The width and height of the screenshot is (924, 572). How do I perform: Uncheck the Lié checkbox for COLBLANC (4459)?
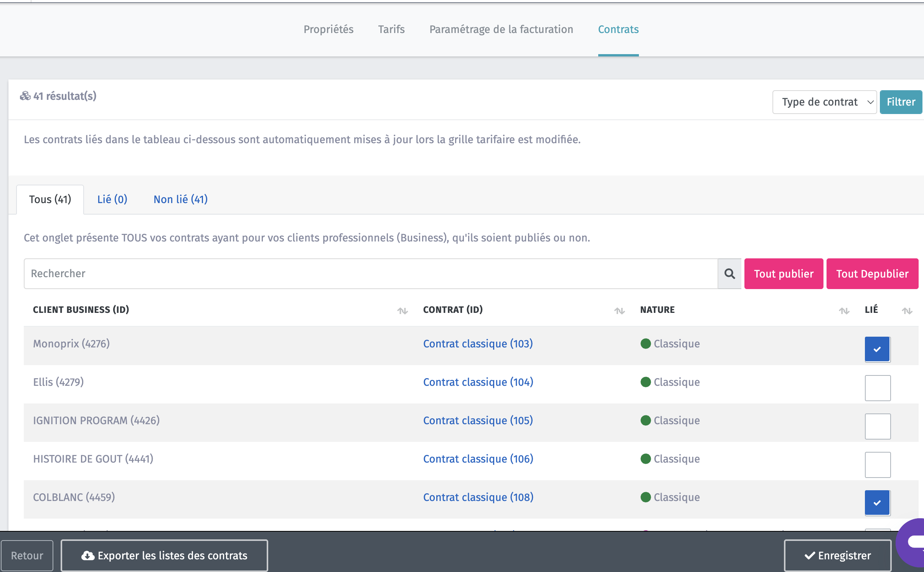point(877,503)
